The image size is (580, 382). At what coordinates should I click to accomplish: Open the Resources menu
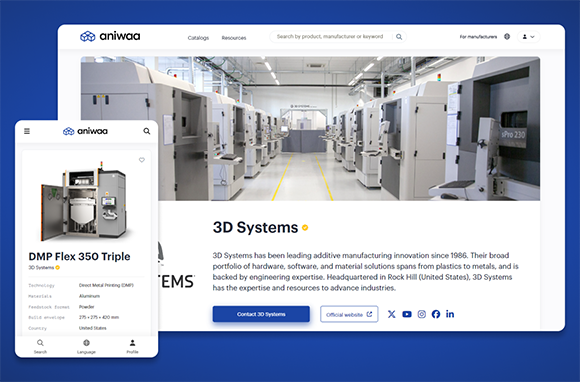pos(234,38)
